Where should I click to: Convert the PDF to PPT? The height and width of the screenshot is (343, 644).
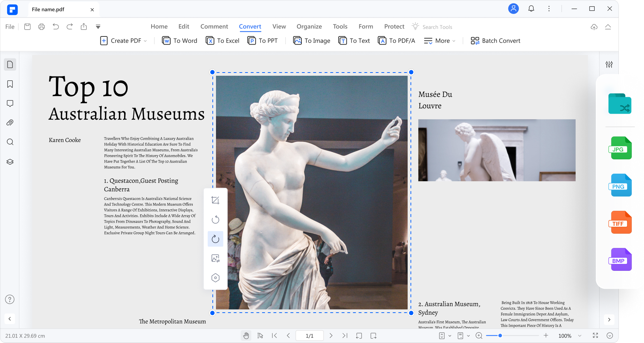[x=262, y=41]
